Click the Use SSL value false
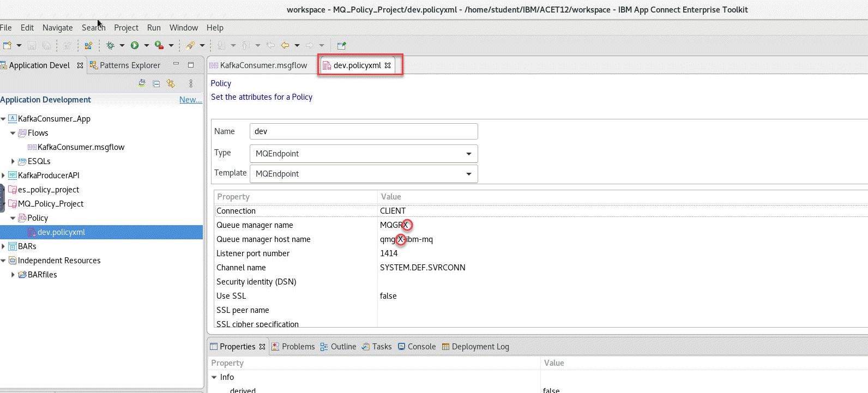The width and height of the screenshot is (868, 393). coord(388,296)
